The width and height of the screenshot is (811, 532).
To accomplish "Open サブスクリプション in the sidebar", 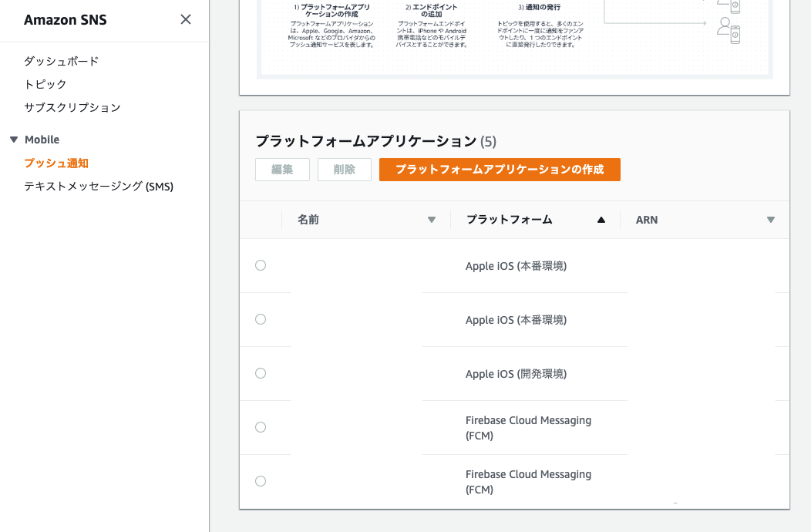I will click(72, 108).
